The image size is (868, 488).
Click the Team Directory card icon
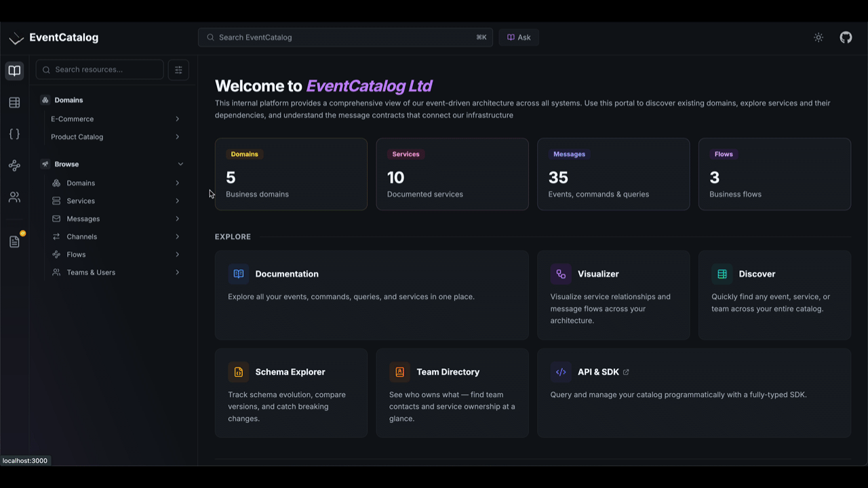click(x=399, y=372)
